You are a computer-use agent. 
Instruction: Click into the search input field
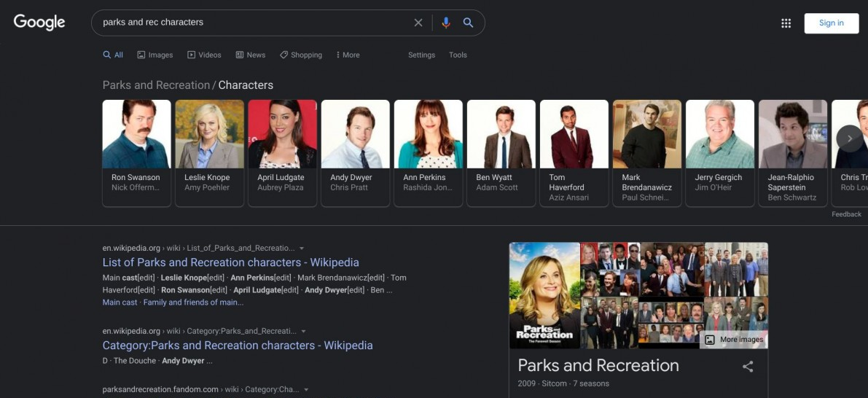point(254,23)
